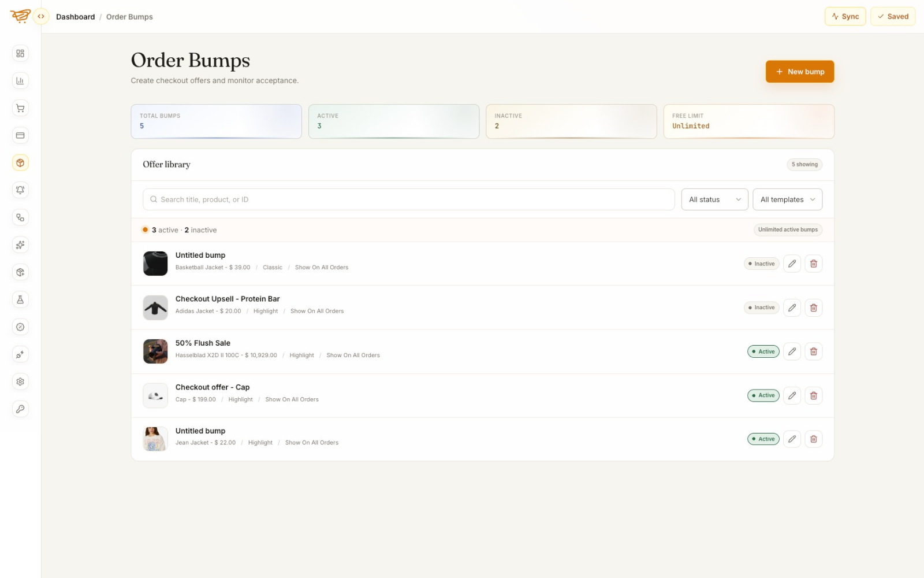The image size is (924, 578).
Task: Open the dashboard grid icon in sidebar
Action: (x=20, y=53)
